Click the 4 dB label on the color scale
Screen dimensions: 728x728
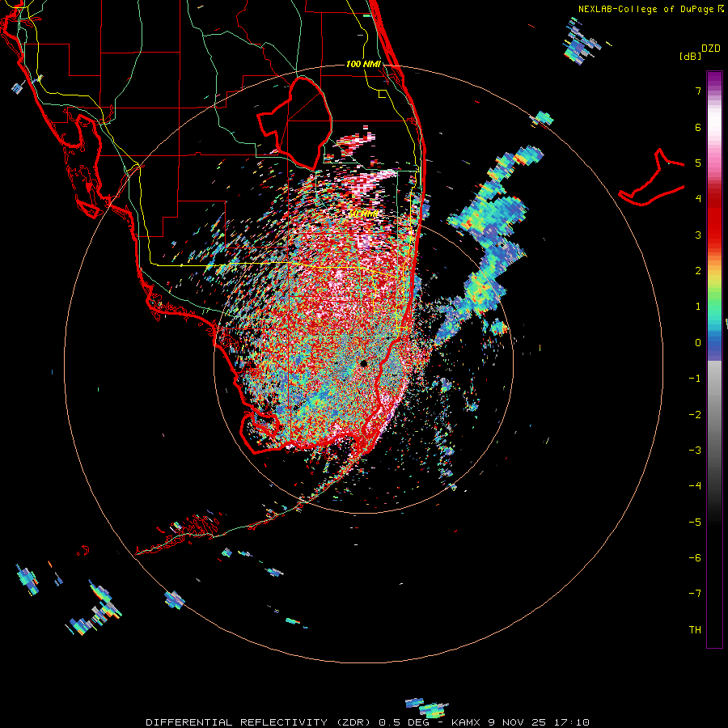(698, 199)
